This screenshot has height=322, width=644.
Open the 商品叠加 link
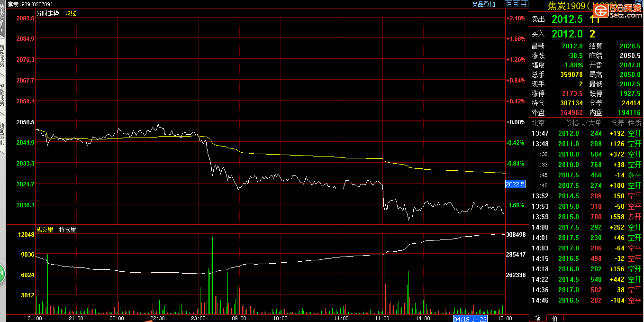click(x=484, y=4)
